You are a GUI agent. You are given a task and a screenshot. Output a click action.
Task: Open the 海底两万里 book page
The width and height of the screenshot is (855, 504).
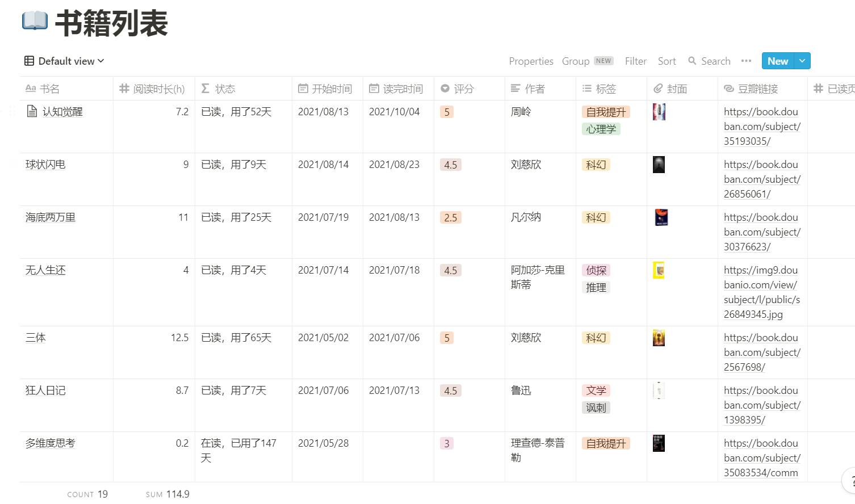(x=51, y=217)
